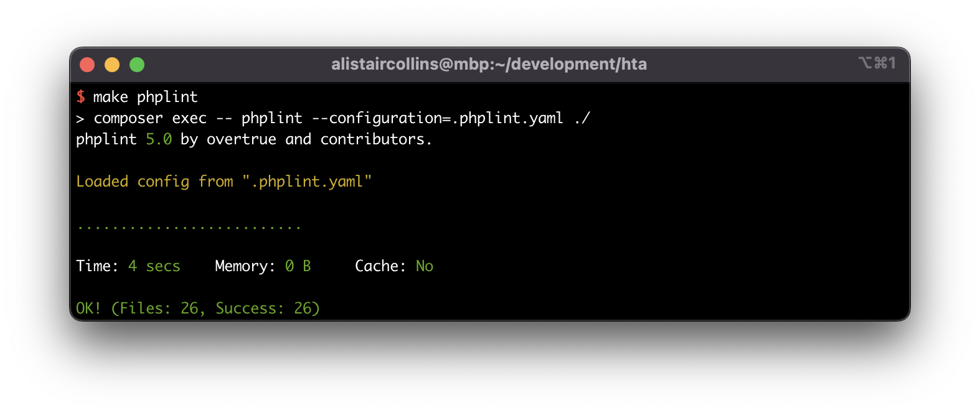Click the 'composer exec' text in output

[x=150, y=118]
